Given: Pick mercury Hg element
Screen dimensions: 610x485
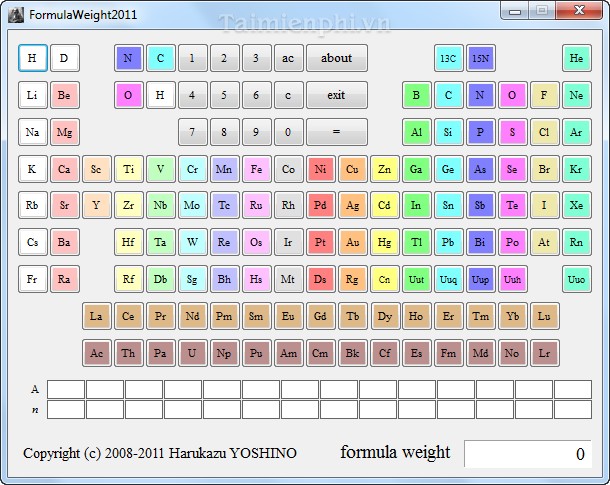Looking at the screenshot, I should coord(384,242).
